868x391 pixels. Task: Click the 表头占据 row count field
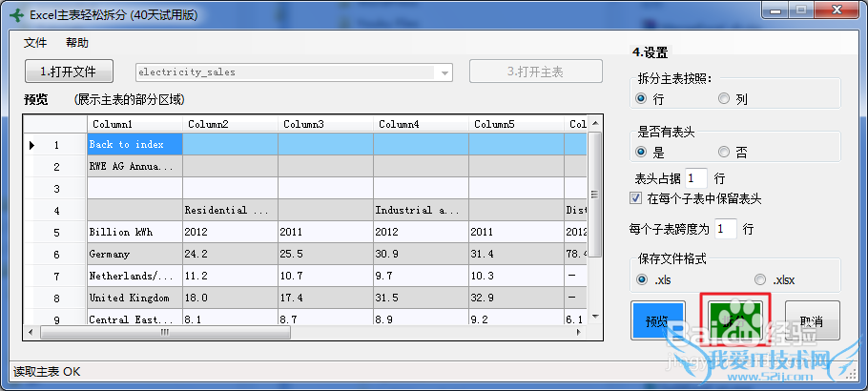pyautogui.click(x=696, y=178)
